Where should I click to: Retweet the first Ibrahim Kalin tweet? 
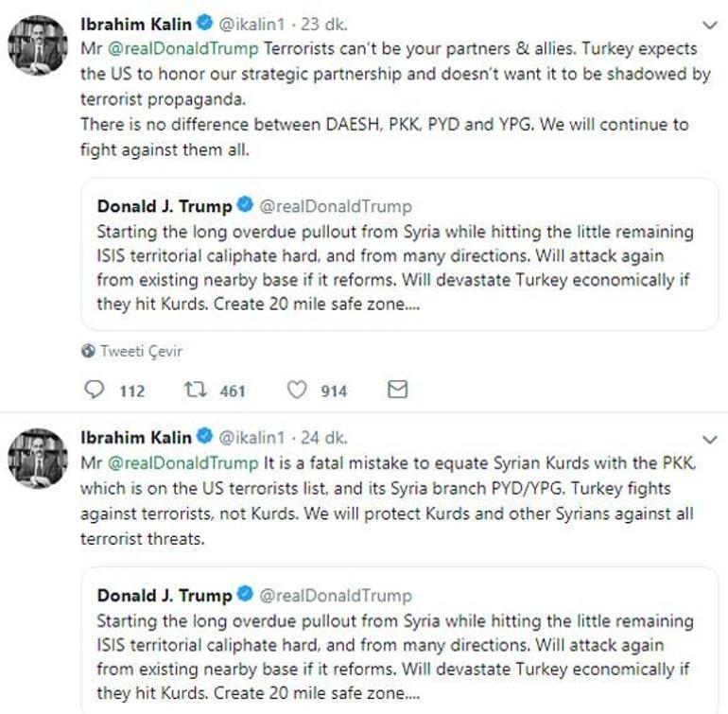pyautogui.click(x=196, y=390)
